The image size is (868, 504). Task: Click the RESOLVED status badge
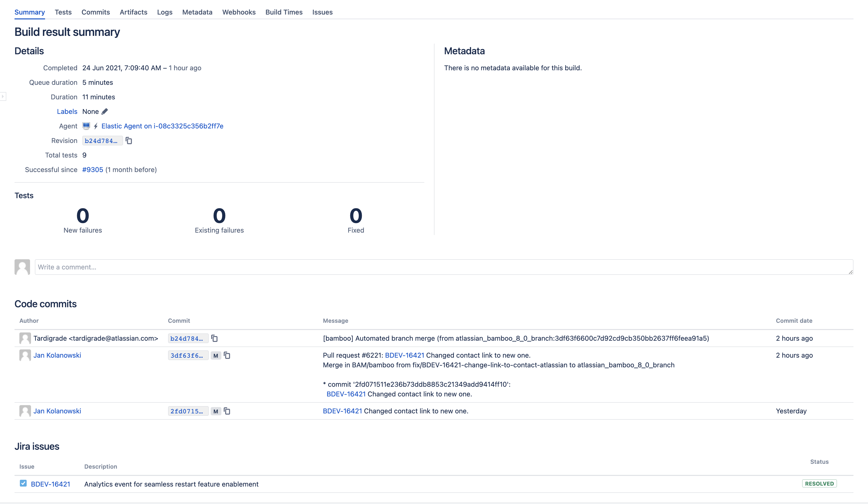819,484
